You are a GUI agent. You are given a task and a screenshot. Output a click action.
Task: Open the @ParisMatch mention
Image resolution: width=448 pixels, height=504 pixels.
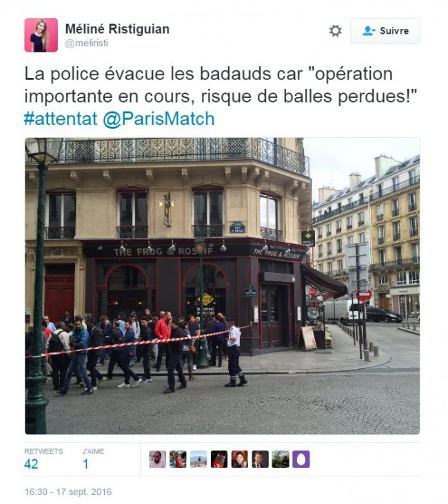click(159, 119)
